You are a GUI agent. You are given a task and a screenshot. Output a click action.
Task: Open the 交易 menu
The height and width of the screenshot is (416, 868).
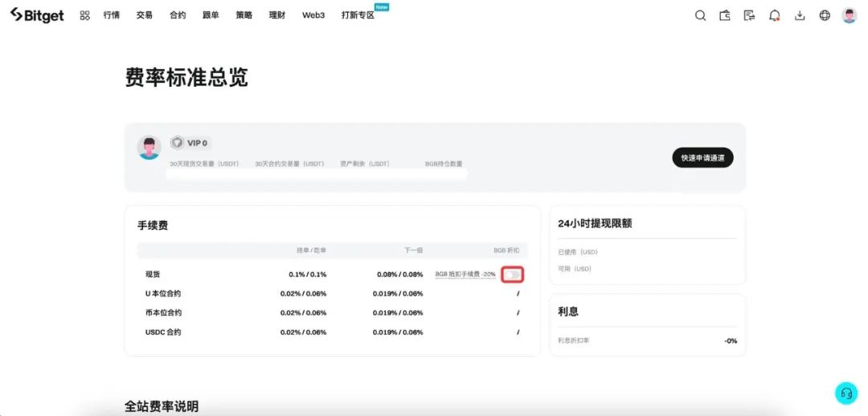pos(144,15)
